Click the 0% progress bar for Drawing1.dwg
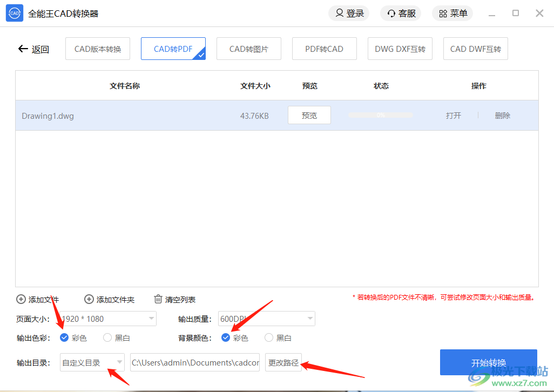Screen dimensions: 554x392 tap(381, 115)
